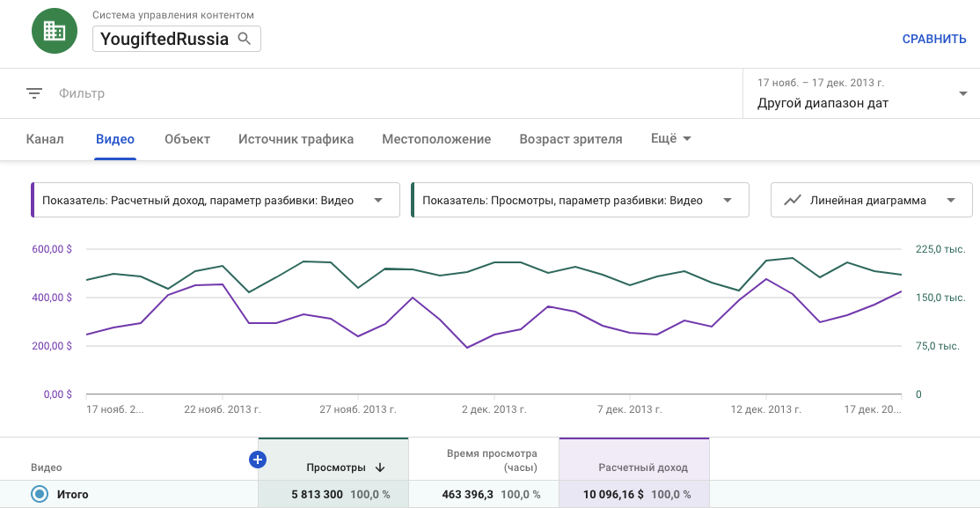Click inside the Фильтр input field
980x508 pixels.
[x=132, y=92]
